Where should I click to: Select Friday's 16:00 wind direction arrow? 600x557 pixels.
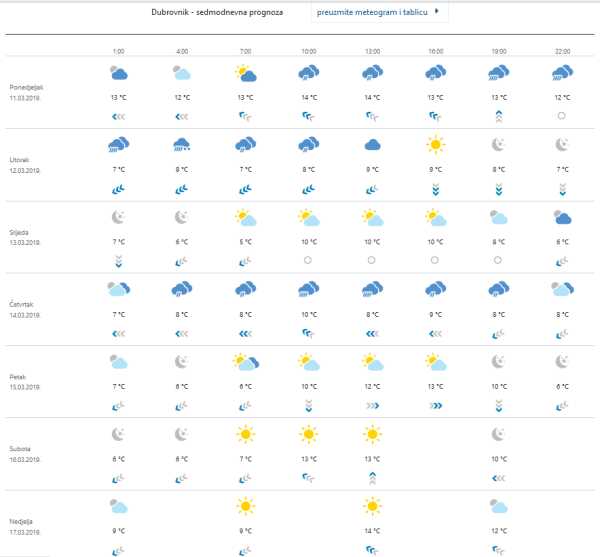435,406
